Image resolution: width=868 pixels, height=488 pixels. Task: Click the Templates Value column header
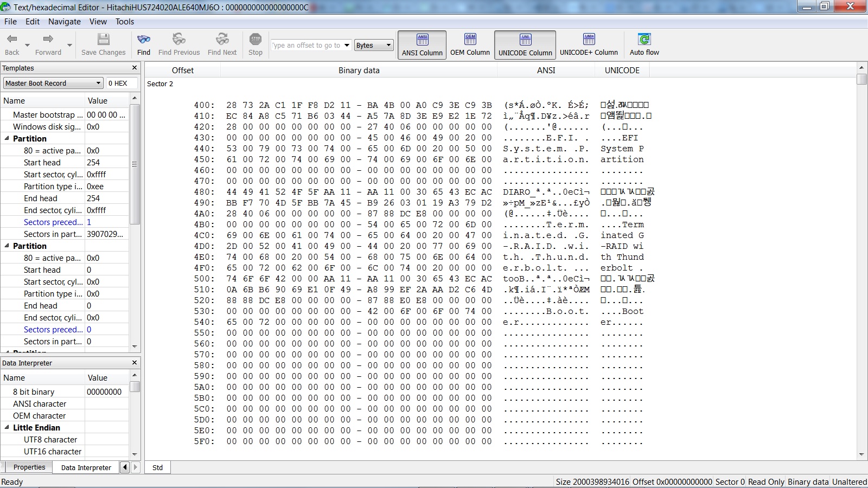click(x=107, y=100)
